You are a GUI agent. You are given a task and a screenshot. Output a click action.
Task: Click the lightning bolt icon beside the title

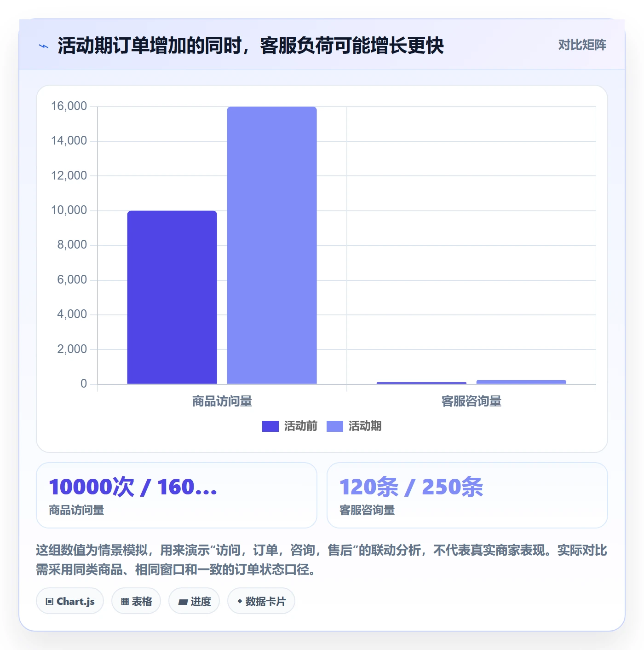point(44,46)
